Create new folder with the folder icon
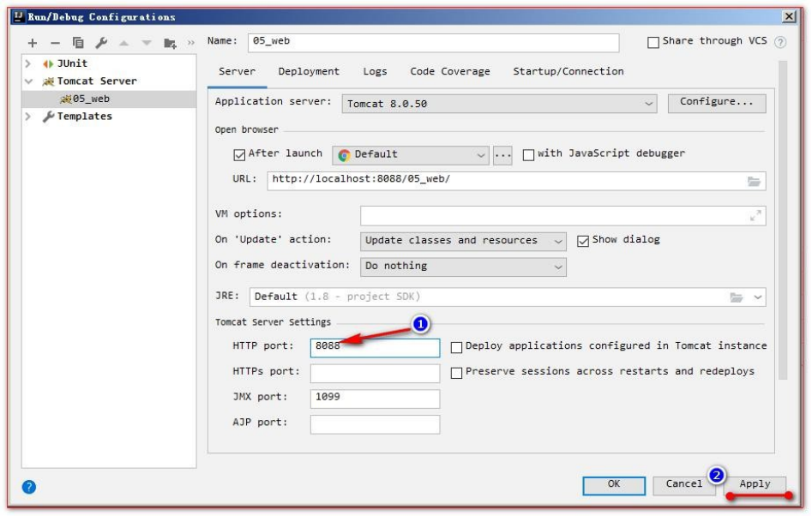This screenshot has width=812, height=516. [x=170, y=43]
